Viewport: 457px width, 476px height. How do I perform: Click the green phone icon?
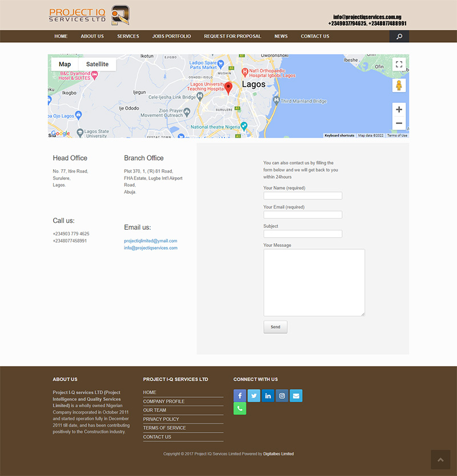[x=240, y=409]
